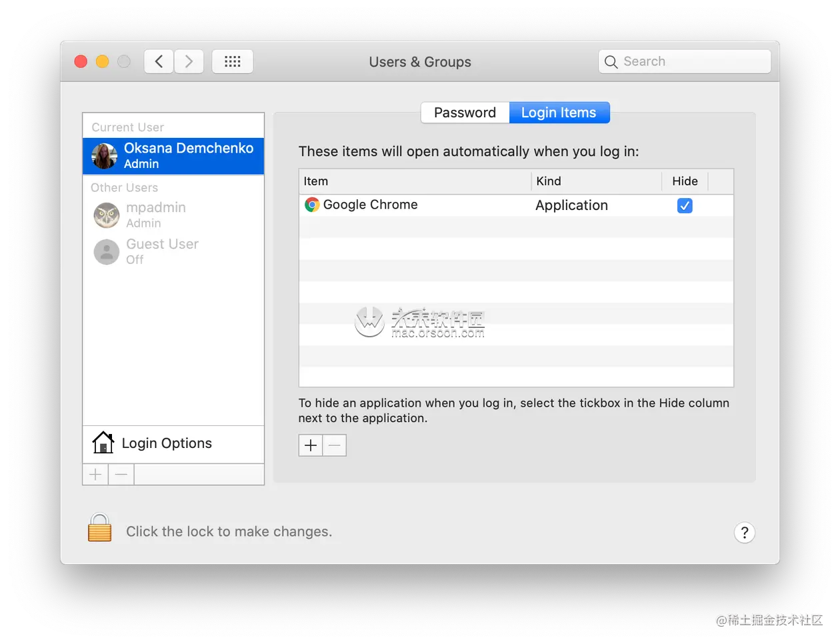Screen dimensions: 840x644
Task: Open Login Options
Action: point(173,444)
